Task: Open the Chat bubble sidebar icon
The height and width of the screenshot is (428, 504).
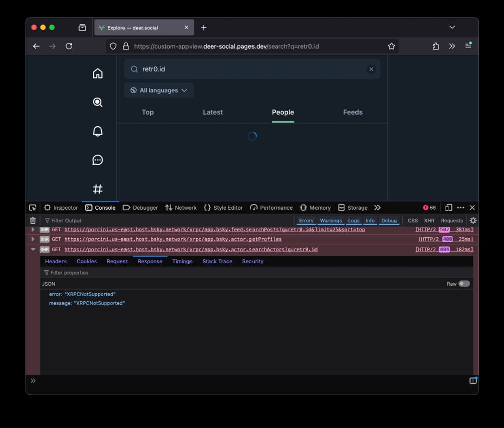Action: point(98,160)
